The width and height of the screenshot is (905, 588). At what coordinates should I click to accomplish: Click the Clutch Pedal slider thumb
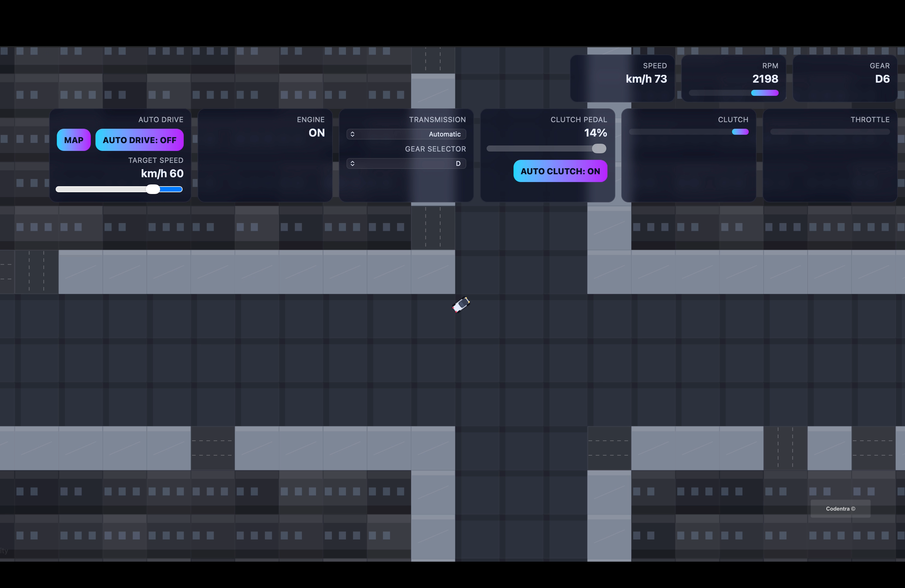(x=599, y=149)
